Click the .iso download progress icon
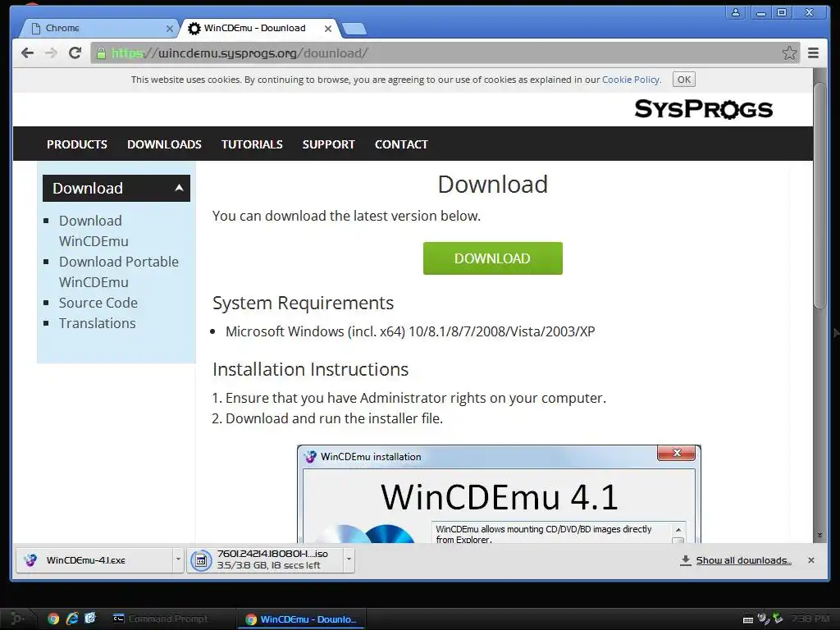The height and width of the screenshot is (630, 840). (x=201, y=560)
